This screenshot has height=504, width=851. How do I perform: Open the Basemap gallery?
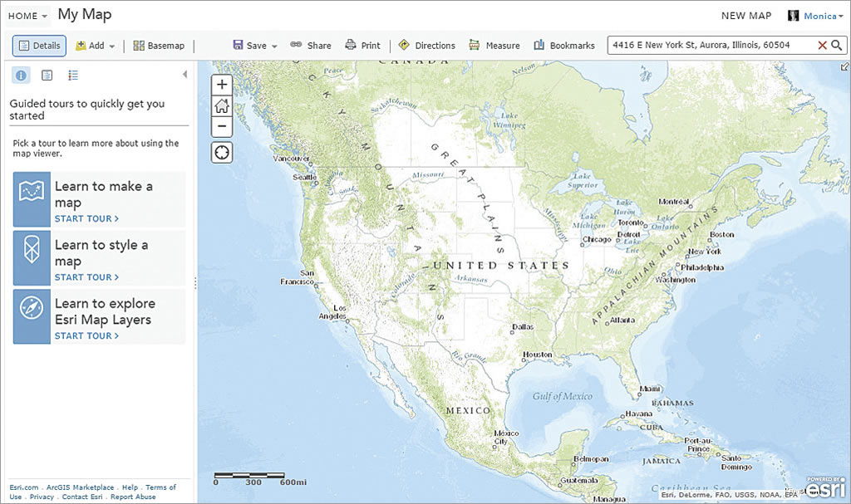[159, 46]
